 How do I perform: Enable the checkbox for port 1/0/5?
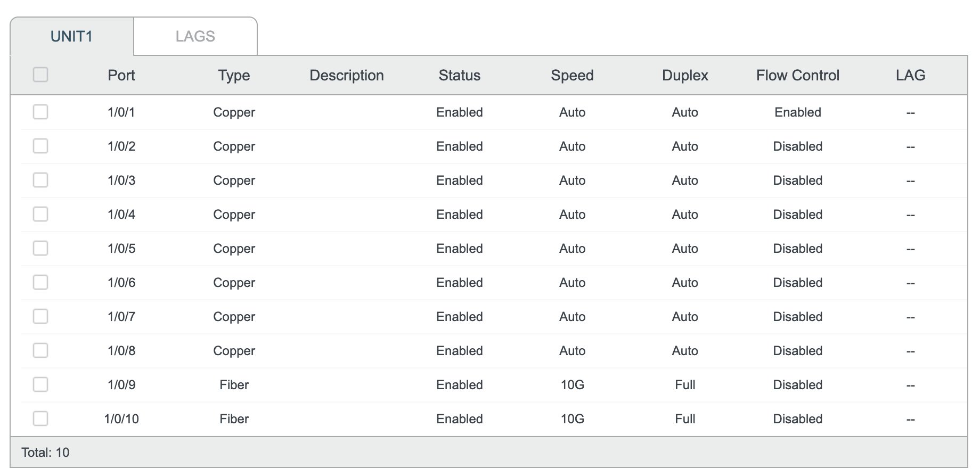(40, 248)
